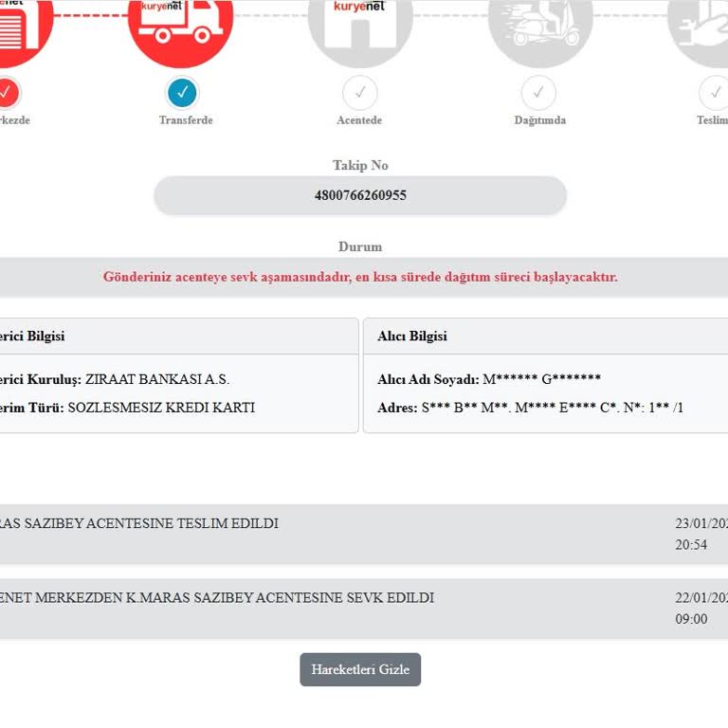Click the gray hand delivery Teslim icon
This screenshot has height=728, width=728.
[698, 27]
